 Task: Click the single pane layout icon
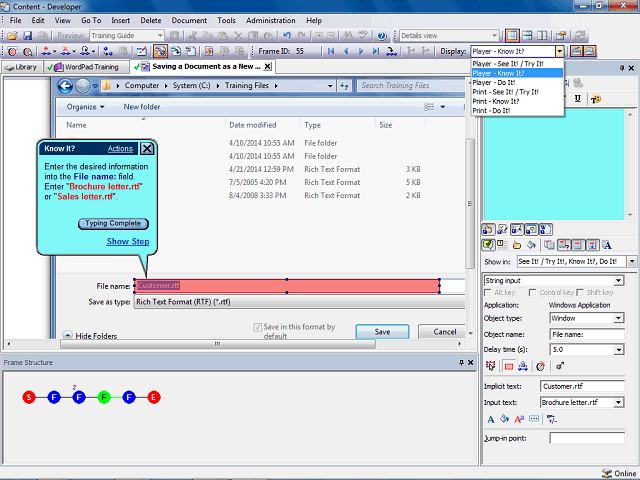[x=512, y=36]
